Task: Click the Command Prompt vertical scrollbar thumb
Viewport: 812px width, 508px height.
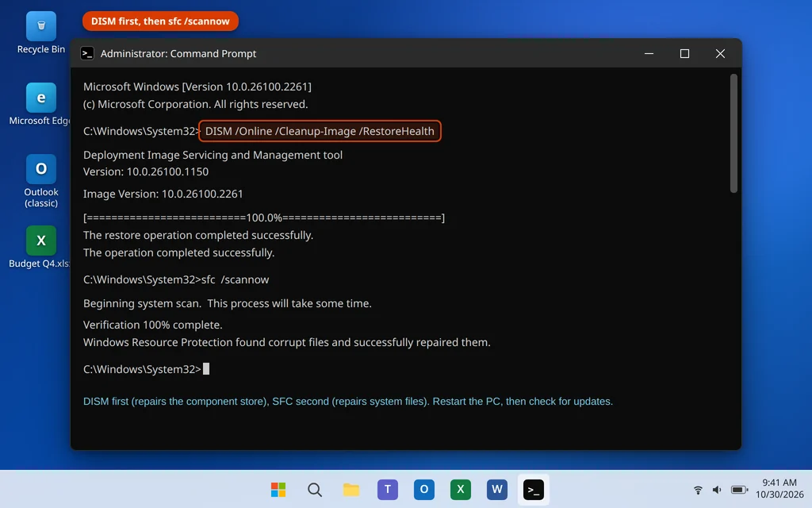Action: click(x=733, y=133)
